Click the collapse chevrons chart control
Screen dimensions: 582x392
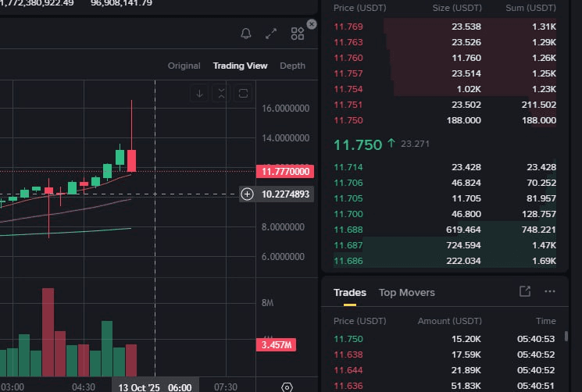(221, 94)
